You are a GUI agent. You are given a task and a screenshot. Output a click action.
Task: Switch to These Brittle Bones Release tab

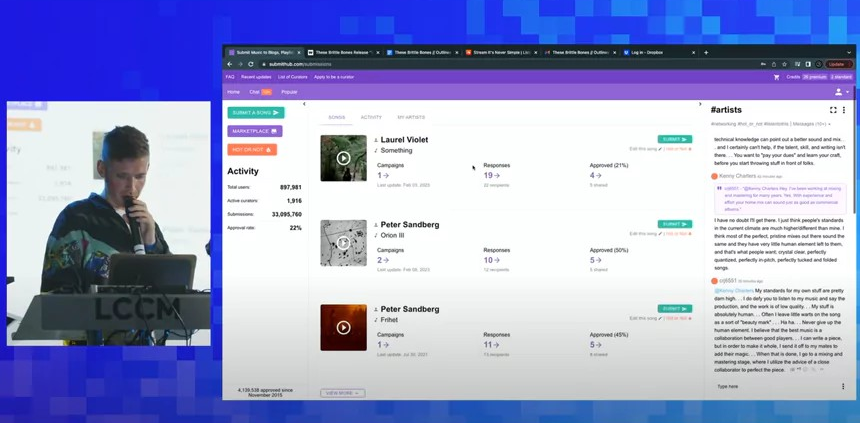coord(342,53)
